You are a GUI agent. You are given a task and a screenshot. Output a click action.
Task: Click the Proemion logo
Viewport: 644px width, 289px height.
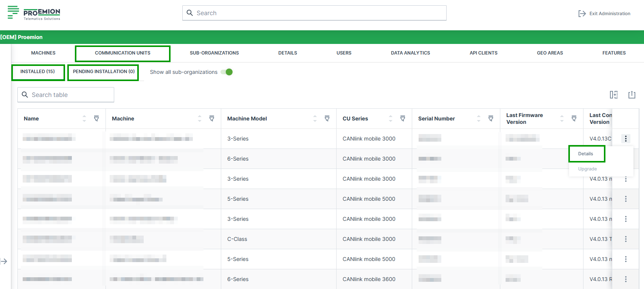(x=34, y=13)
